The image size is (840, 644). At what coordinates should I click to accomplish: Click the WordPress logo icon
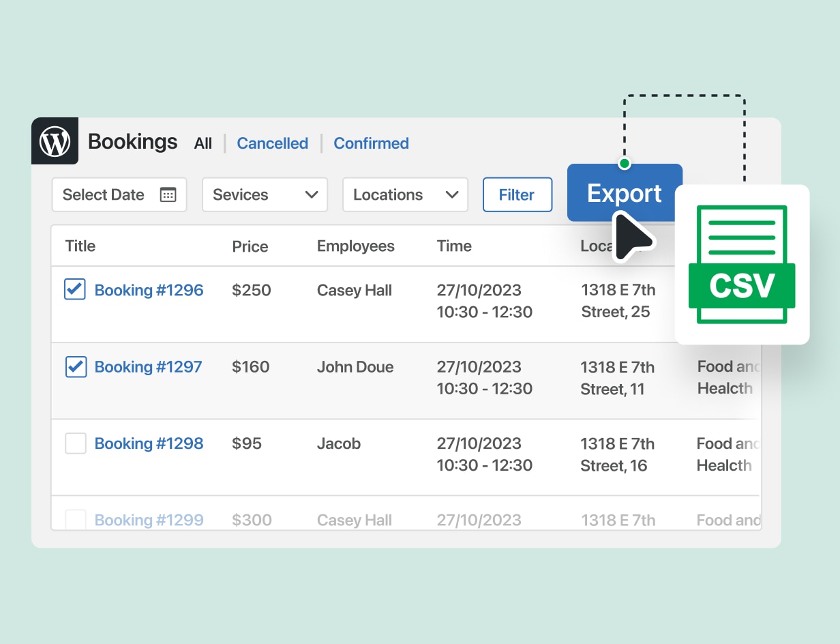(55, 141)
